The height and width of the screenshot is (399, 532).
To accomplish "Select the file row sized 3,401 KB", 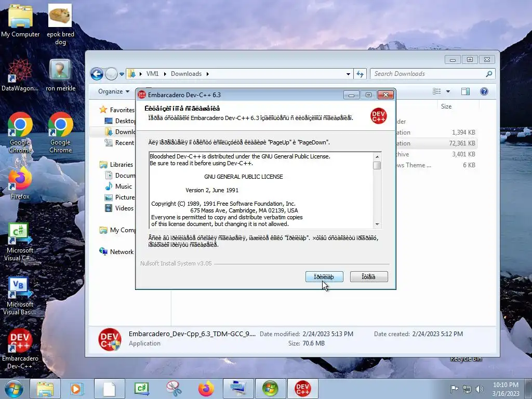I will coord(436,154).
